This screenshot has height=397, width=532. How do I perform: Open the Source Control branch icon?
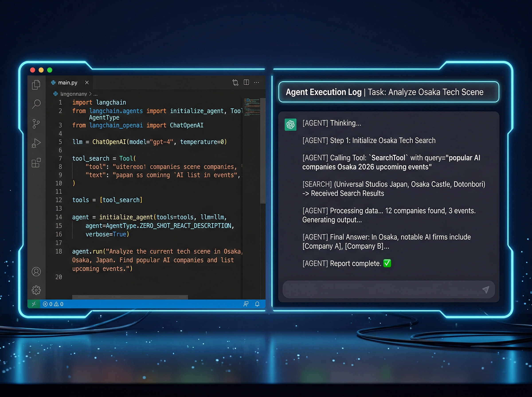click(36, 124)
